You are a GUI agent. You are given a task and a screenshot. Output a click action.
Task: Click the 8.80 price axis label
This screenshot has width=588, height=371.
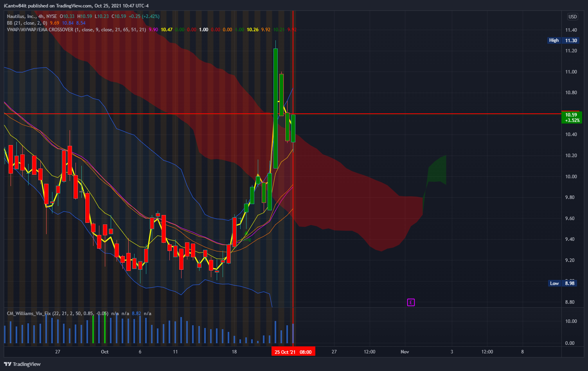point(571,302)
